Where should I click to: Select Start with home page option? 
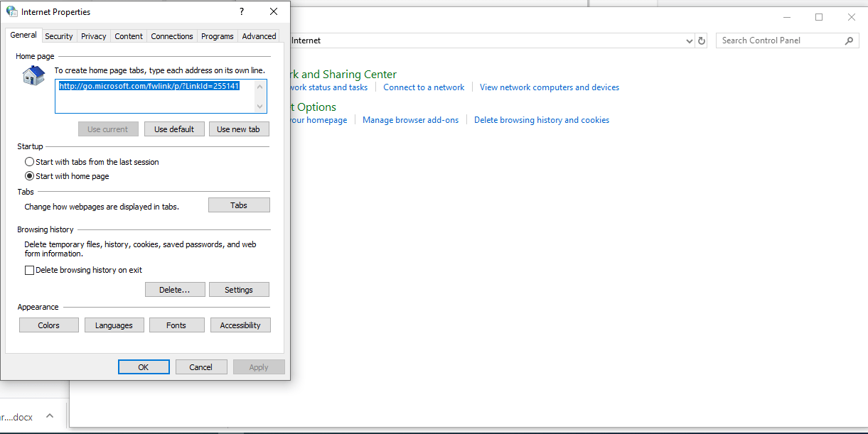pos(30,176)
